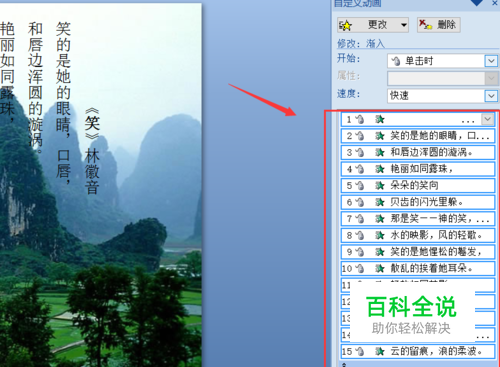Select animation item 9 笑的是她惺忪的鬈发
The image size is (500, 367).
pyautogui.click(x=418, y=252)
